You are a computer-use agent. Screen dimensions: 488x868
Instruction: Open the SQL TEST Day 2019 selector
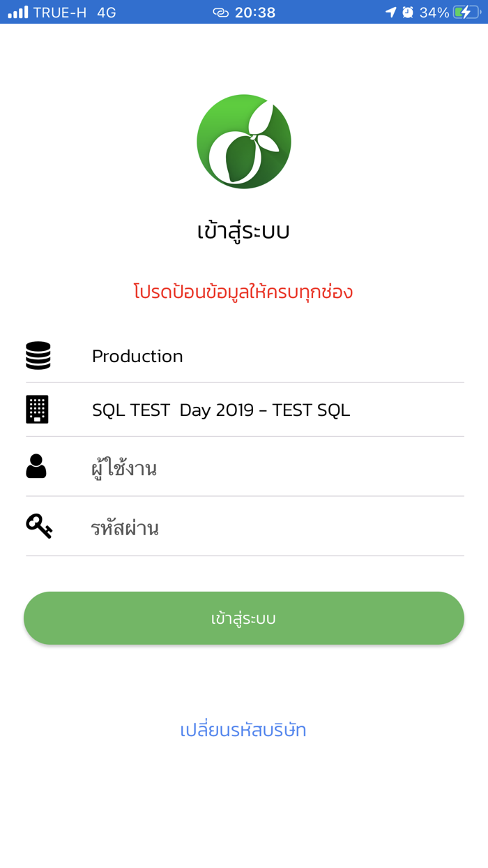pyautogui.click(x=220, y=410)
